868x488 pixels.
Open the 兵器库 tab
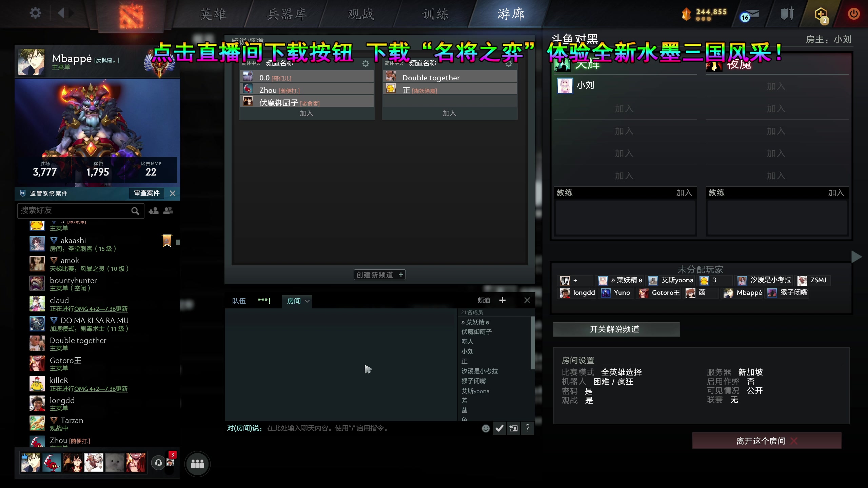pos(287,14)
